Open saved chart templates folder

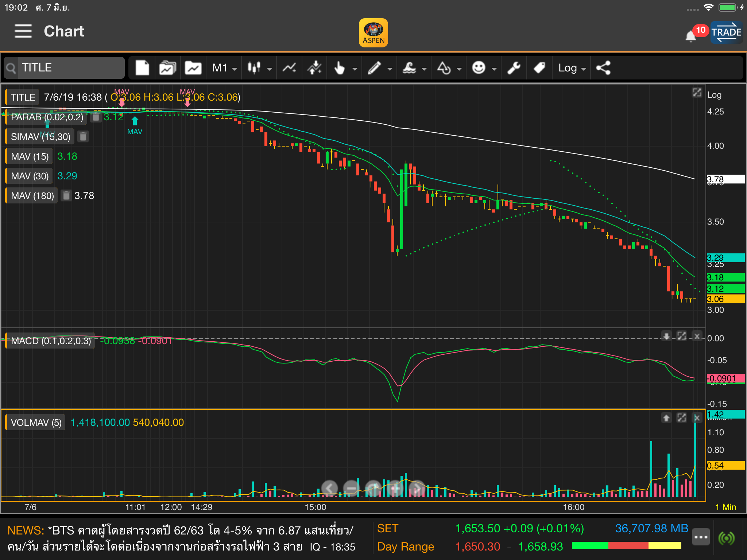[167, 68]
